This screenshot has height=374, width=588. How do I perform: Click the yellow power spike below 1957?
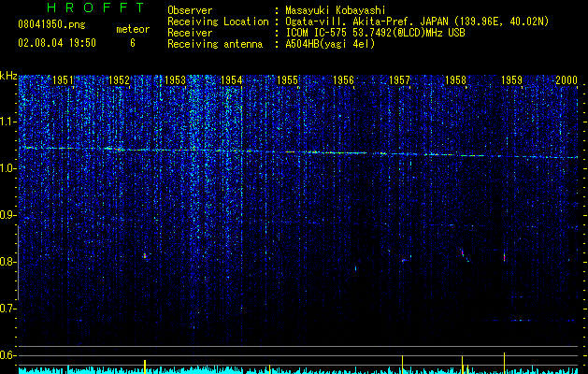click(402, 363)
